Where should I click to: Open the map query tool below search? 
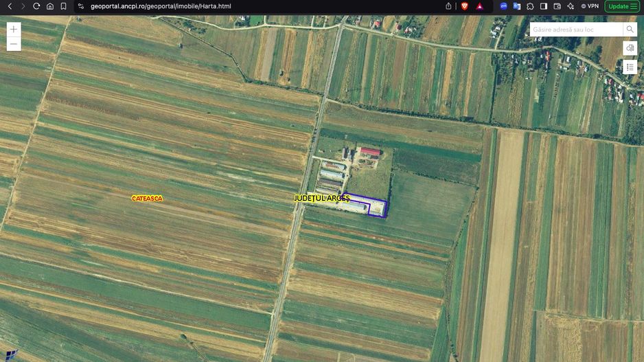click(x=630, y=49)
